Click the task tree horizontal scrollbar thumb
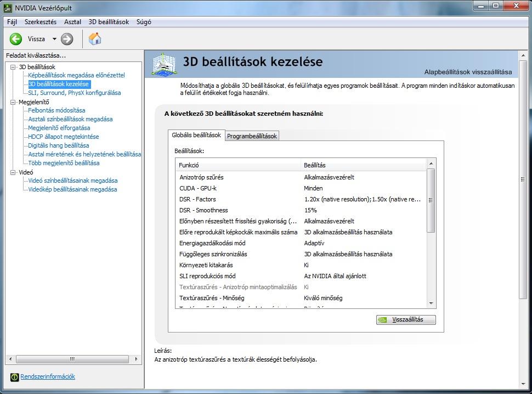Screen dimensions: 532x394 (72, 359)
